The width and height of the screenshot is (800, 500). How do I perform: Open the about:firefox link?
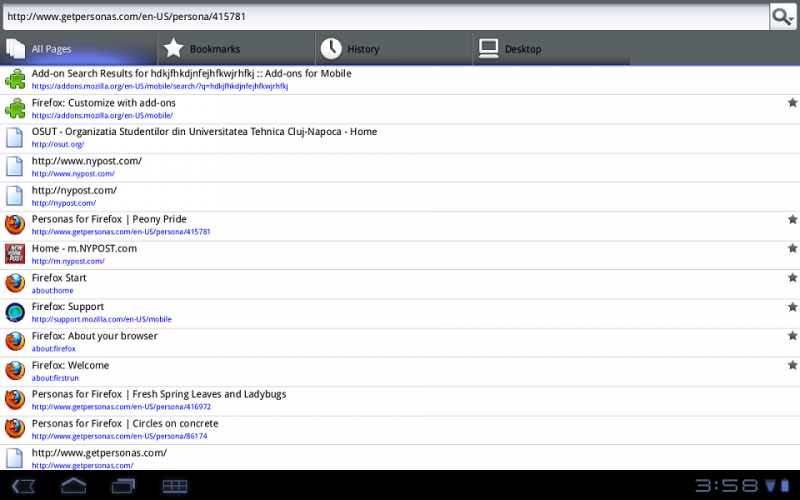[54, 349]
